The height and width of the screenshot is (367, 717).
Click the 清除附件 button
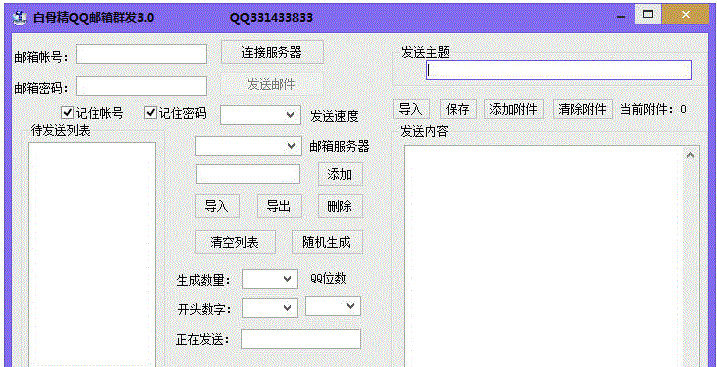[x=583, y=109]
